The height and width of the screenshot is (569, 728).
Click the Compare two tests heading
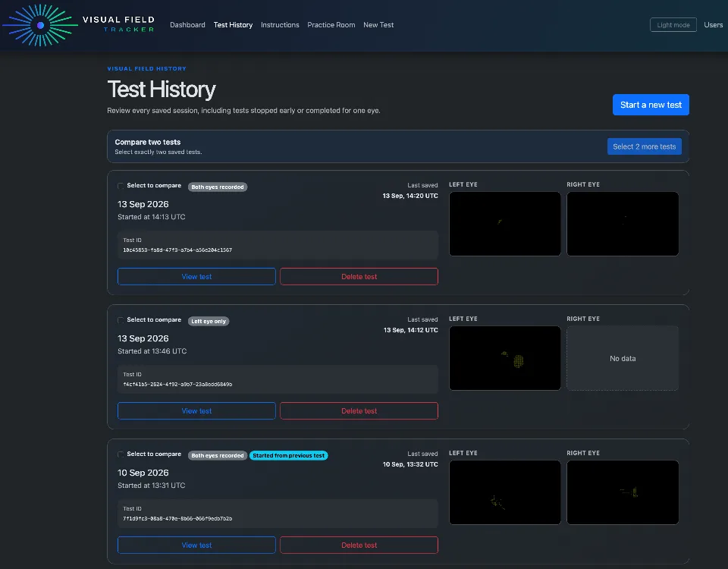tap(148, 142)
